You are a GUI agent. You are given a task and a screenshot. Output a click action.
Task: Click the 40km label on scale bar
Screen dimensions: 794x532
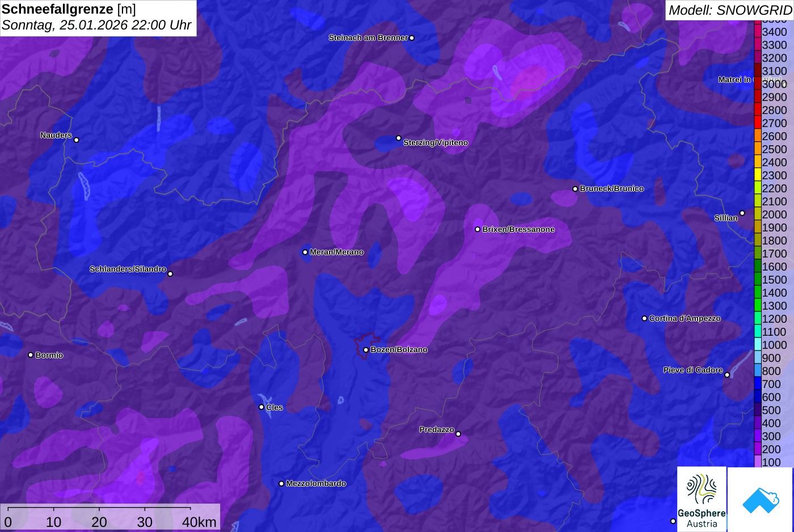pyautogui.click(x=199, y=522)
